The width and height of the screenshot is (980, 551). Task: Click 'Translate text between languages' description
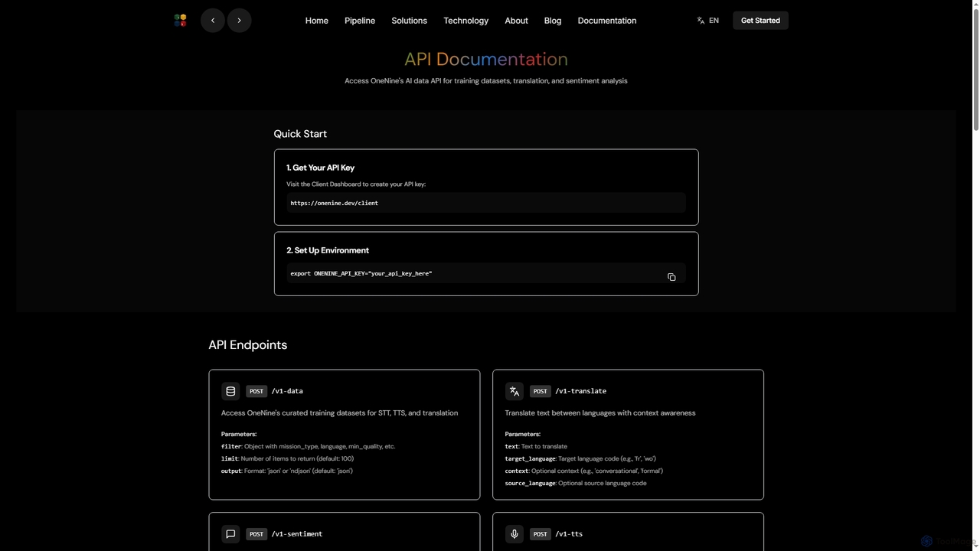pyautogui.click(x=600, y=413)
